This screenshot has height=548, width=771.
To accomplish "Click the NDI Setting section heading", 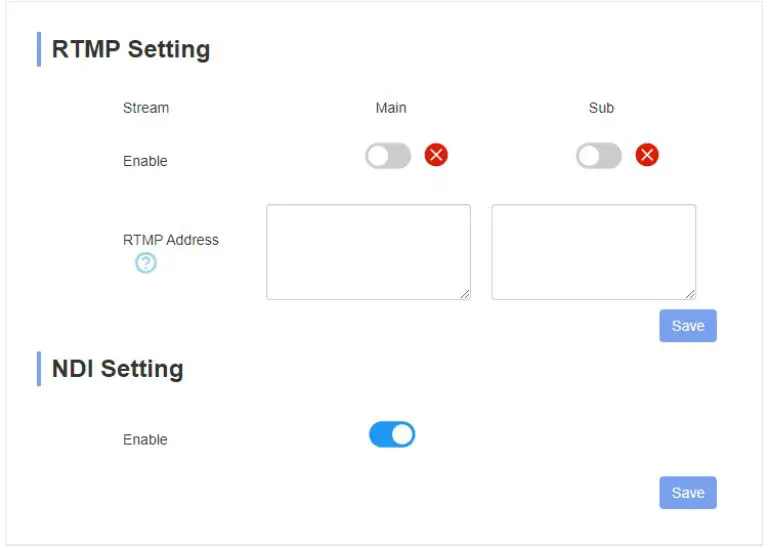I will pyautogui.click(x=118, y=368).
